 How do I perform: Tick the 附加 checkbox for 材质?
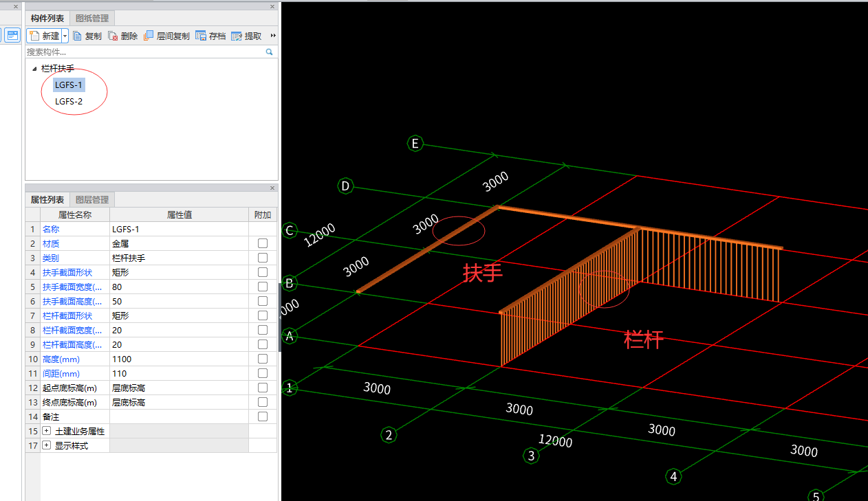263,243
